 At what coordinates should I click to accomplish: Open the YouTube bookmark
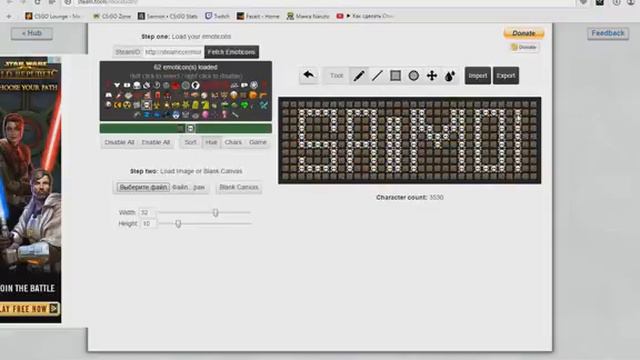[364, 16]
